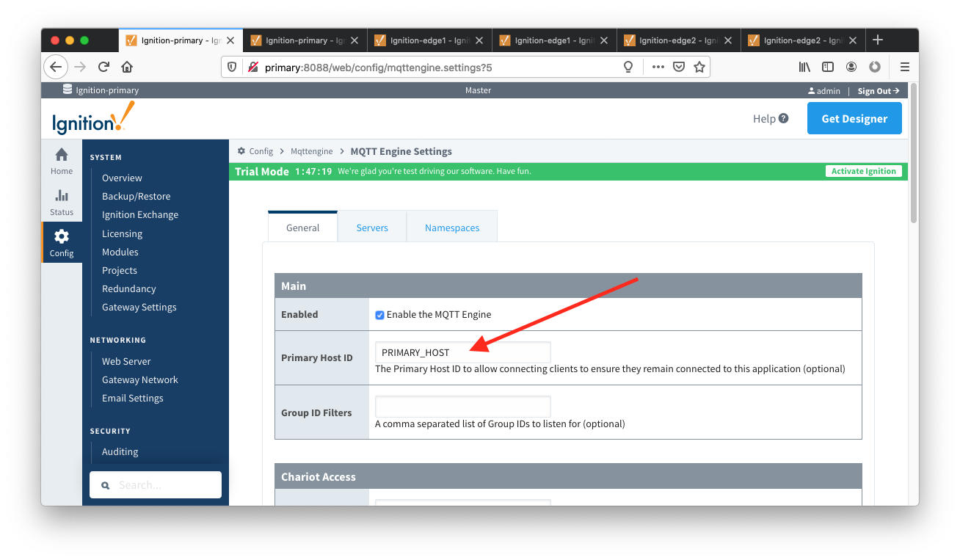Click the insecure connection lock icon
The height and width of the screenshot is (560, 960).
[x=253, y=67]
